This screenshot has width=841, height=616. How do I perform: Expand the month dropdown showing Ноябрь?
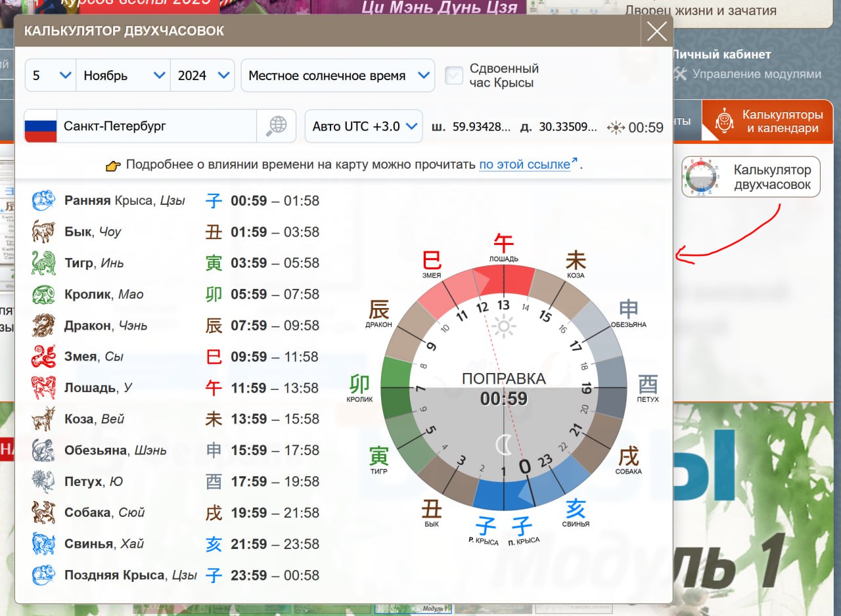(124, 76)
